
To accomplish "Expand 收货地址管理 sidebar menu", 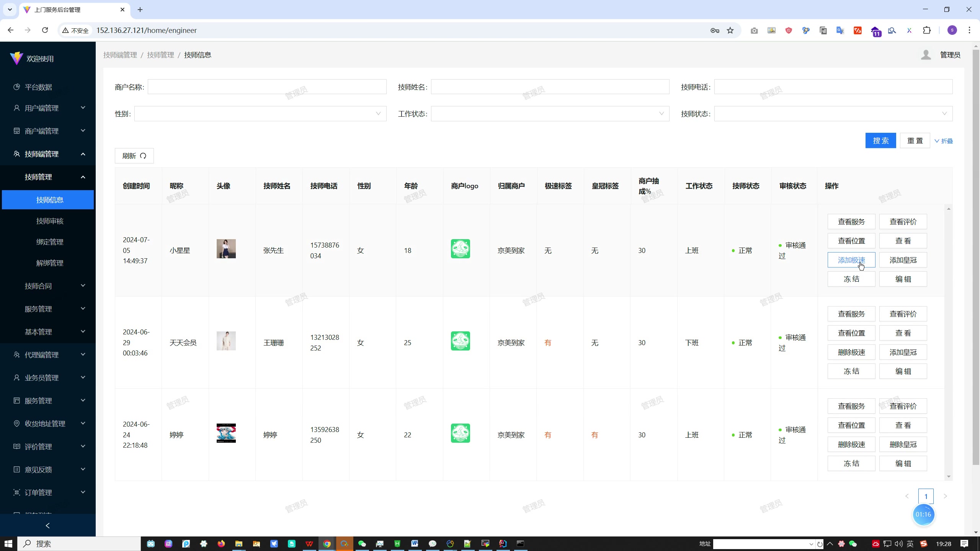I will click(48, 424).
